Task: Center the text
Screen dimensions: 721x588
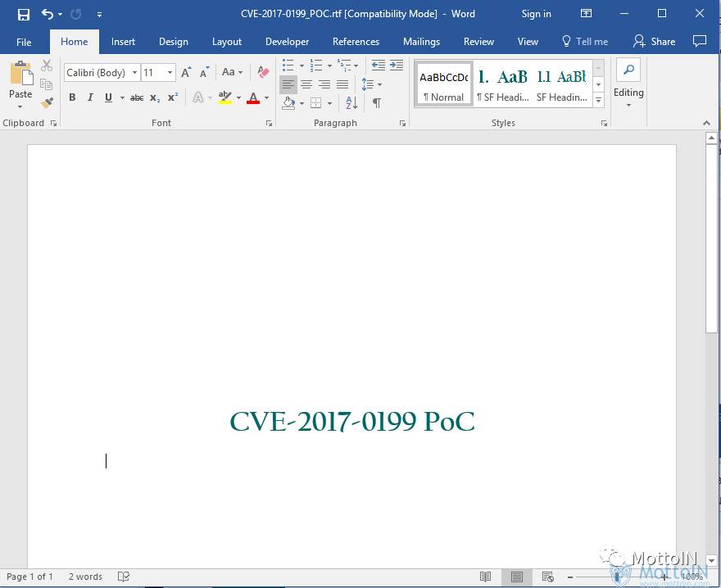Action: pyautogui.click(x=306, y=84)
